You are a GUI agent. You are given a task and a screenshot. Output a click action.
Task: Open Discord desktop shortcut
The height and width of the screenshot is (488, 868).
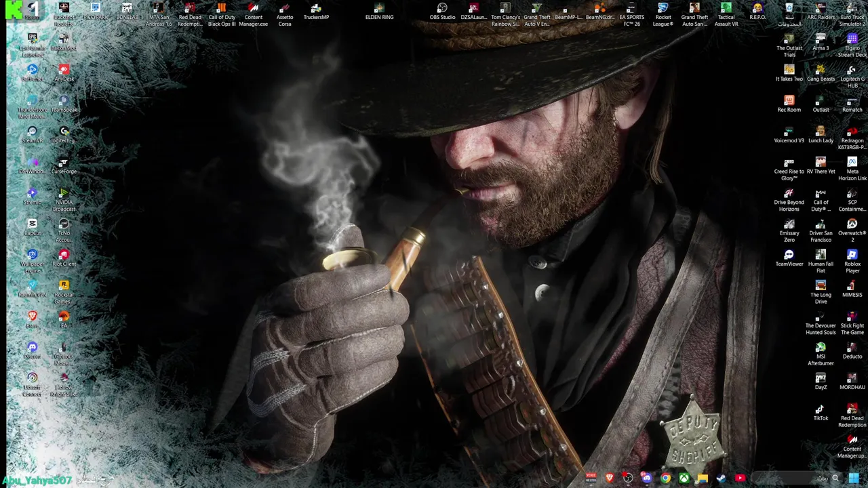(32, 350)
